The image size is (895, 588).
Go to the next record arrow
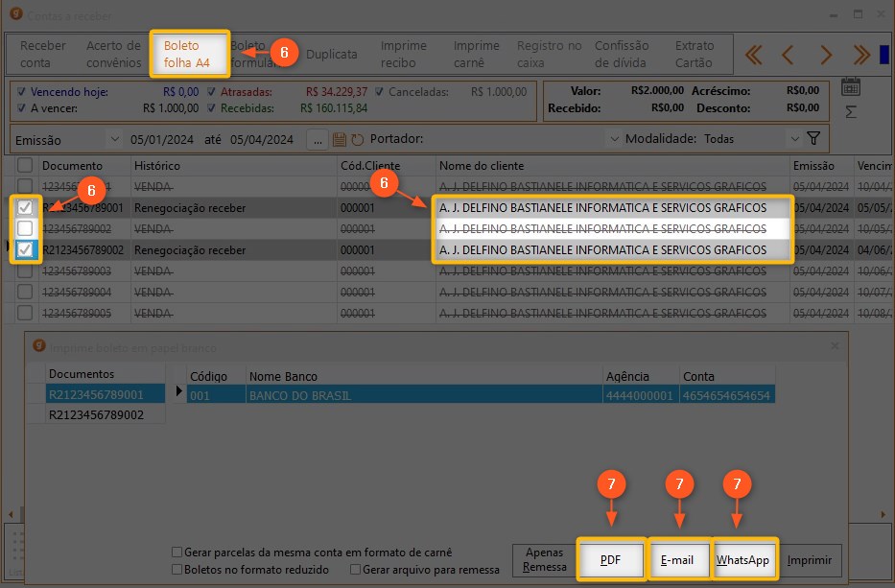(x=825, y=55)
